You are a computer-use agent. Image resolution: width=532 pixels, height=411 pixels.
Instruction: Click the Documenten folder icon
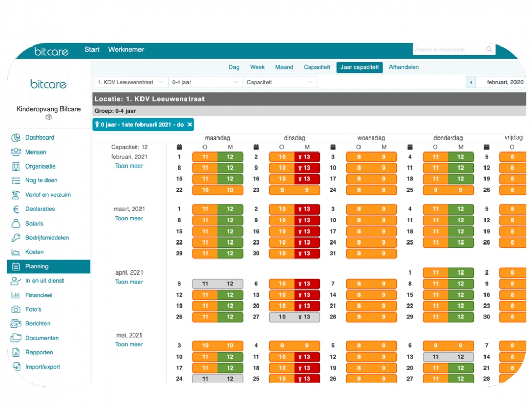(15, 338)
